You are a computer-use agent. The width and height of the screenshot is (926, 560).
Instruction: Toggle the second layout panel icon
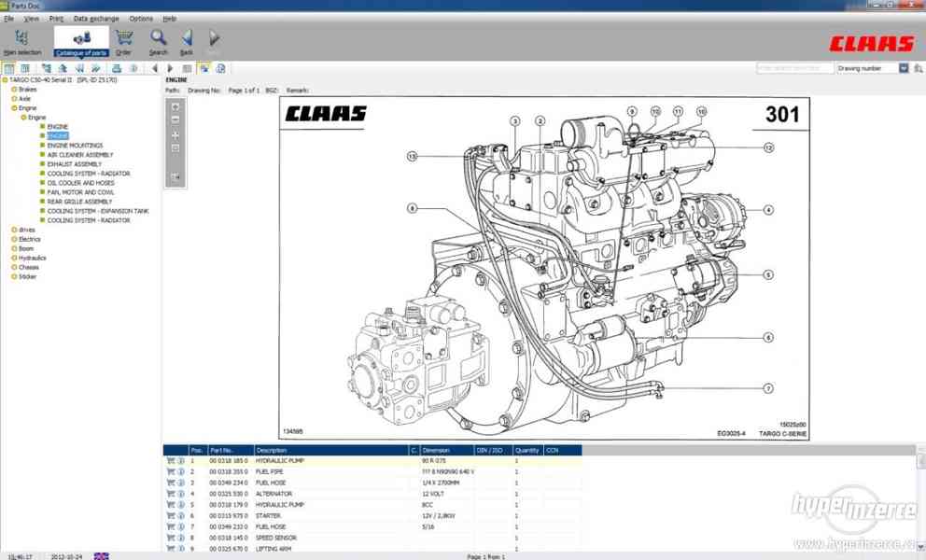[x=25, y=68]
